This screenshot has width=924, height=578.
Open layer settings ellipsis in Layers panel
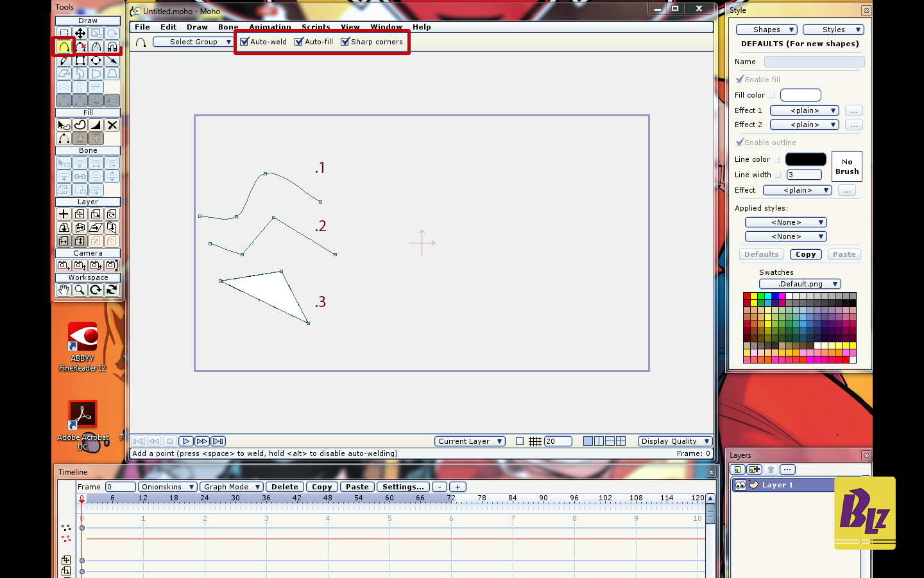click(787, 469)
